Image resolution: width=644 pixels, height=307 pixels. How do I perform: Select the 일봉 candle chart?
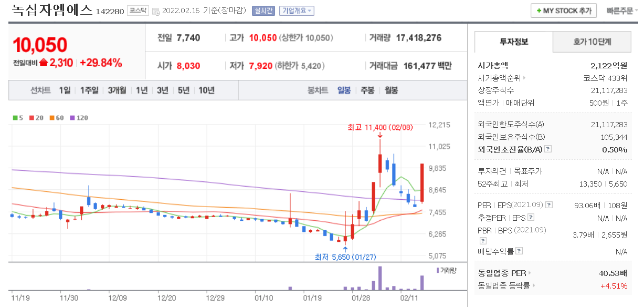point(344,90)
